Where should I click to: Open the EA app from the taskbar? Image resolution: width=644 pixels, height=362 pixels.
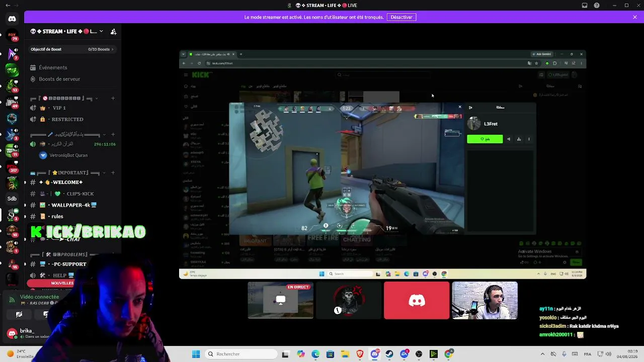404,354
